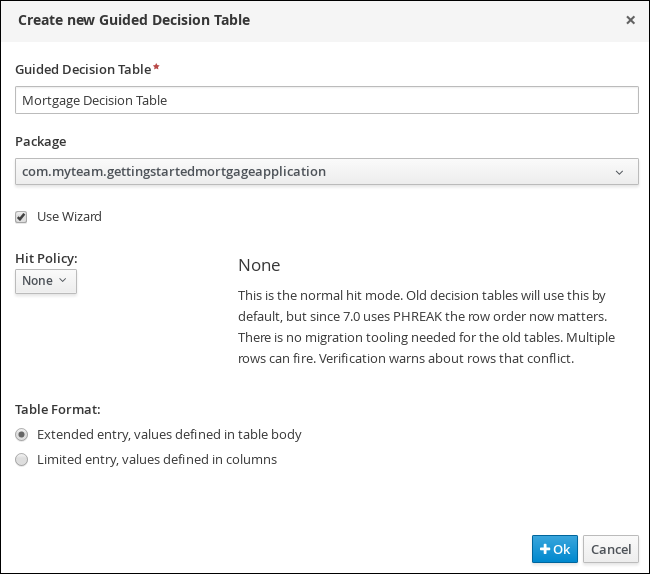Click the small arrow beside the None hit policy
This screenshot has width=650, height=574.
[63, 280]
